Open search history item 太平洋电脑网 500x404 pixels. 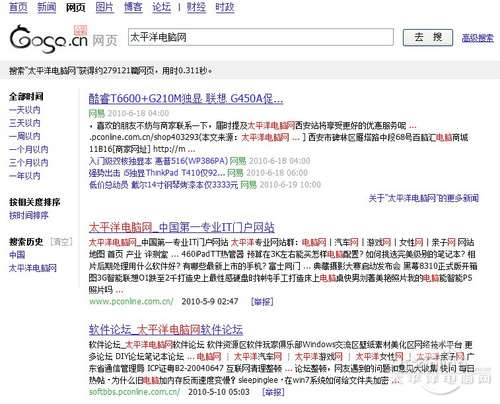33,268
